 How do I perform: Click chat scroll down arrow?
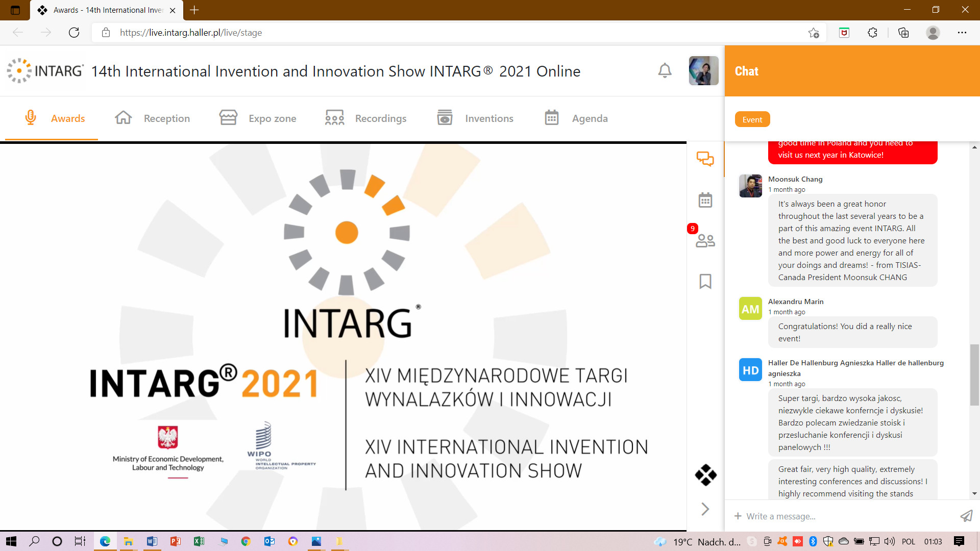[974, 493]
